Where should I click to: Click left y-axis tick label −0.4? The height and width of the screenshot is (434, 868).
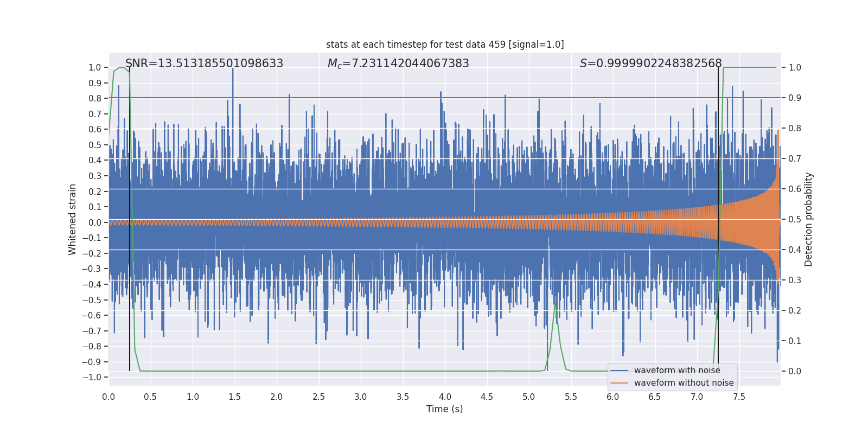click(x=91, y=284)
